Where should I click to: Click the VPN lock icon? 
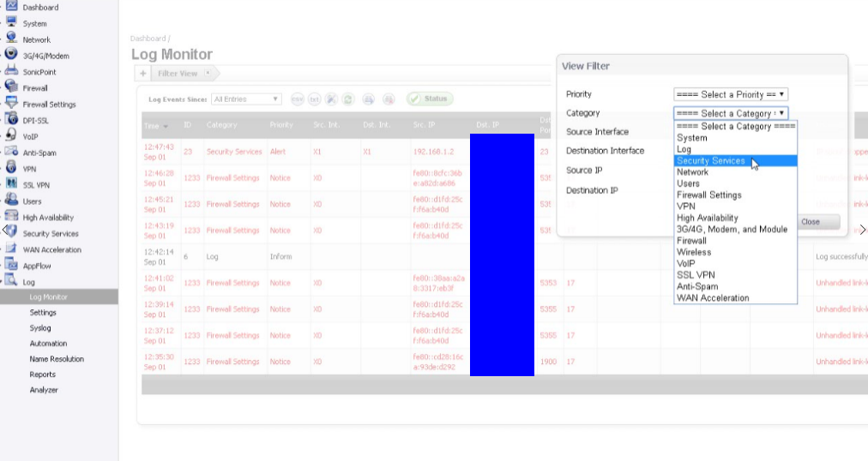click(x=11, y=167)
